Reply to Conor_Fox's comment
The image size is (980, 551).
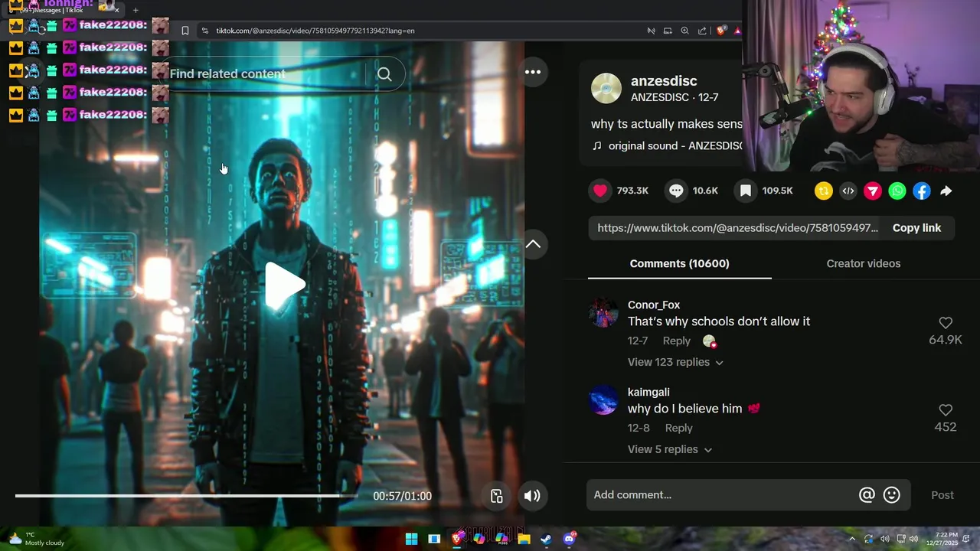676,341
